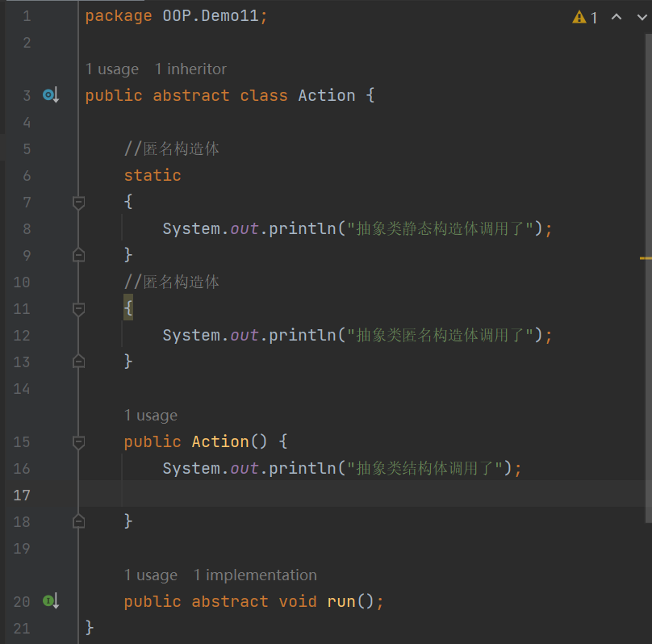Open the '1 usage' hint above Action constructor
Image resolution: width=652 pixels, height=644 pixels.
point(151,415)
